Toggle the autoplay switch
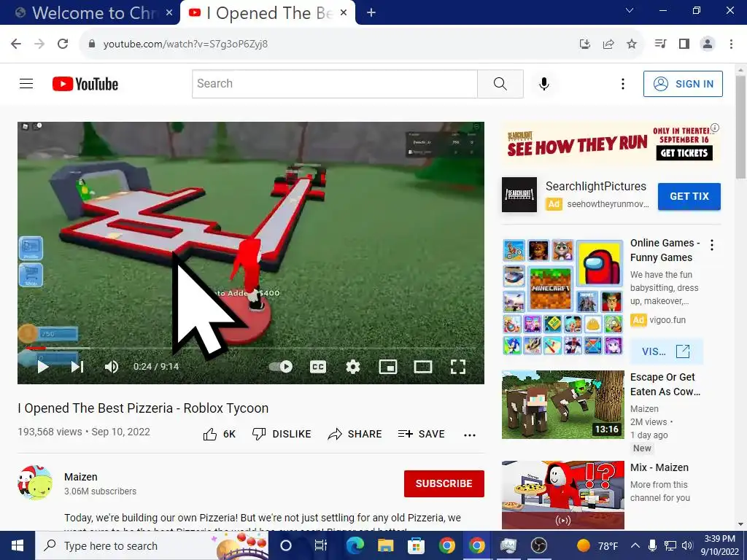Screen dimensions: 747x560 tap(281, 367)
